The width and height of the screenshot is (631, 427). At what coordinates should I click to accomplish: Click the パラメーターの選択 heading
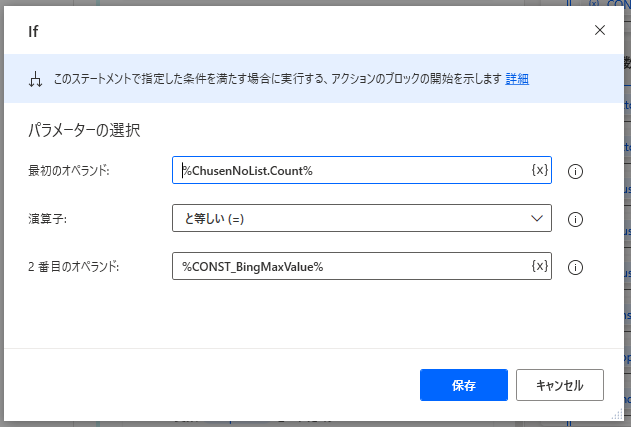(83, 129)
